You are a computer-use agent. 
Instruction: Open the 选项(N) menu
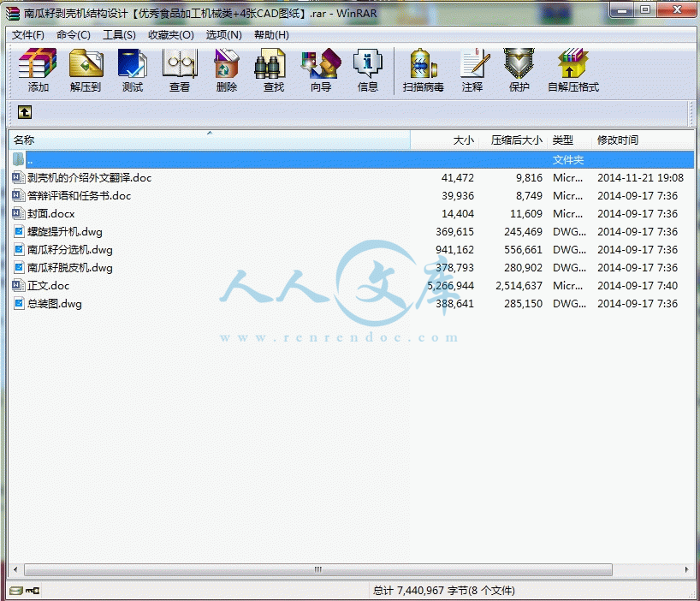click(223, 35)
